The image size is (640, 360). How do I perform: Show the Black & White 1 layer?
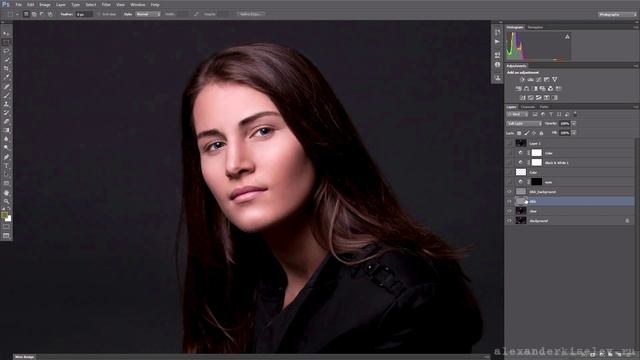pyautogui.click(x=509, y=162)
